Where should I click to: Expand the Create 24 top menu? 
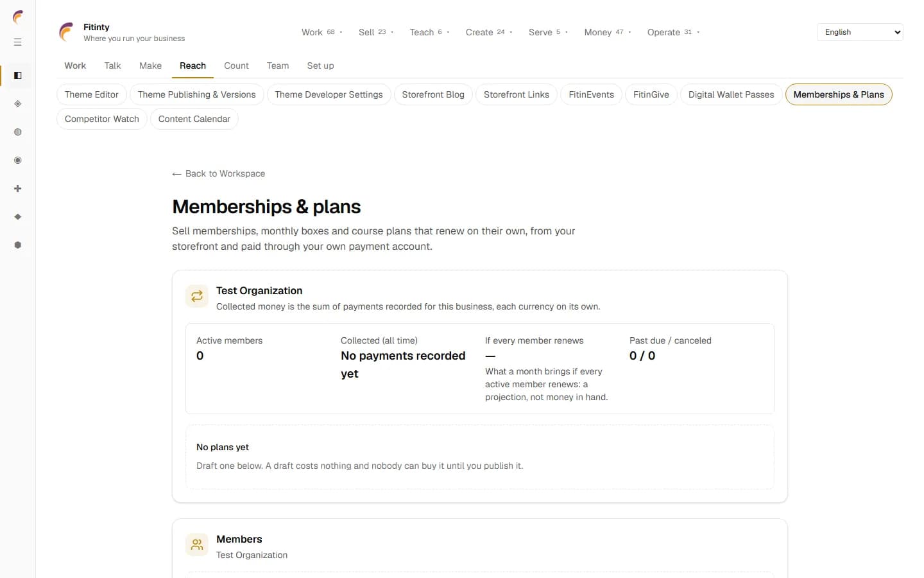pos(489,32)
